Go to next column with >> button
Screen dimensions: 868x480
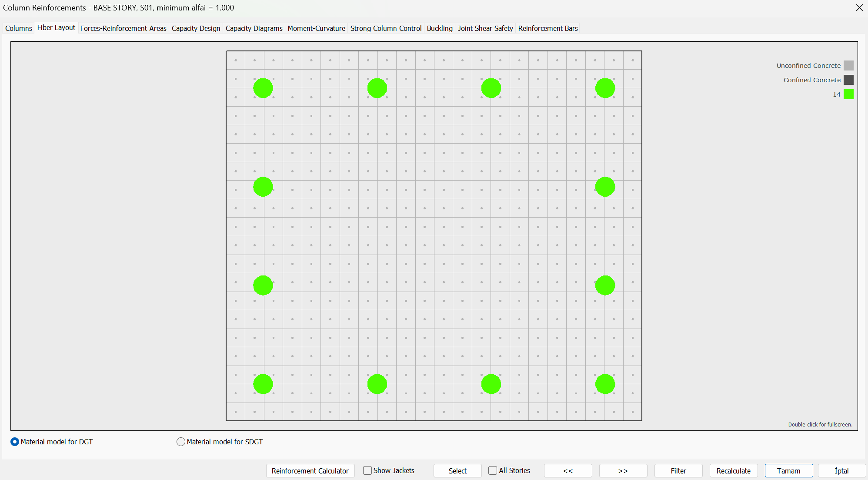[x=623, y=471]
